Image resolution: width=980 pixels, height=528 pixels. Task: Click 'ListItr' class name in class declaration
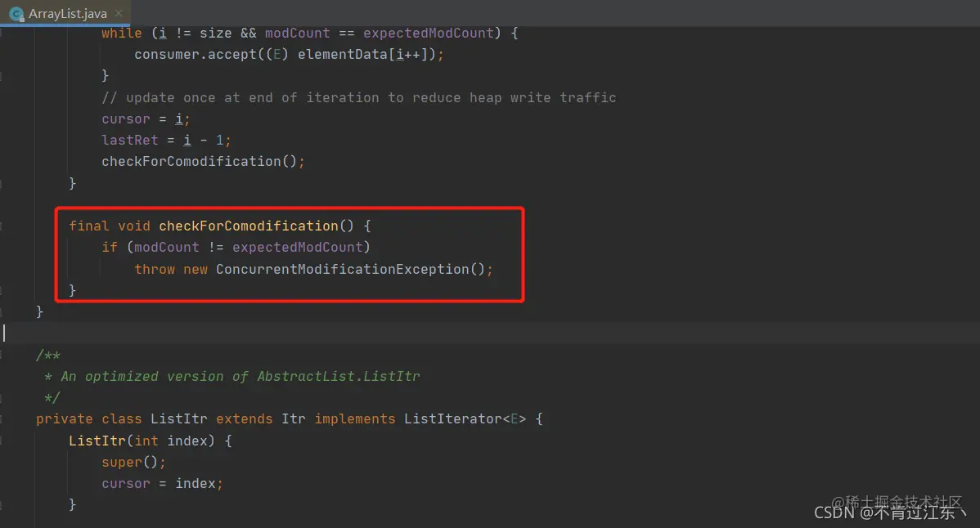click(179, 418)
